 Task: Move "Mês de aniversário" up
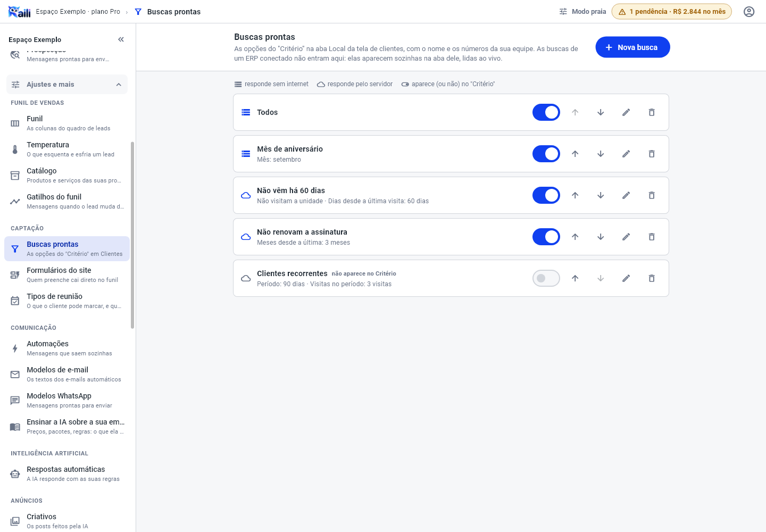click(575, 154)
